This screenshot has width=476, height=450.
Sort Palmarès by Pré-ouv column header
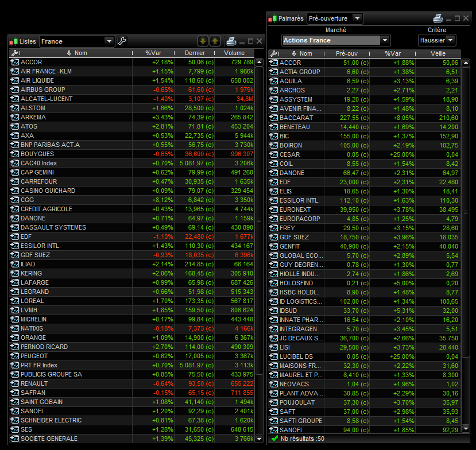click(x=347, y=54)
